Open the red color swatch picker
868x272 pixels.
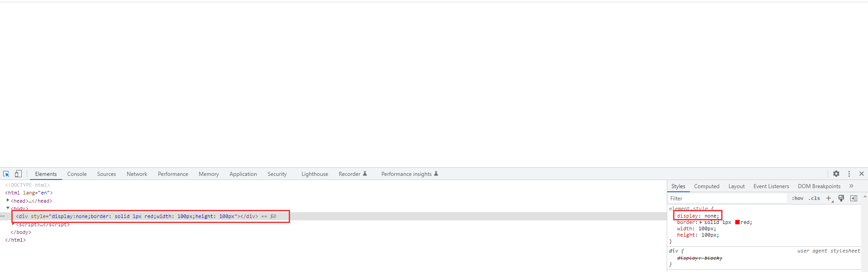pyautogui.click(x=737, y=222)
